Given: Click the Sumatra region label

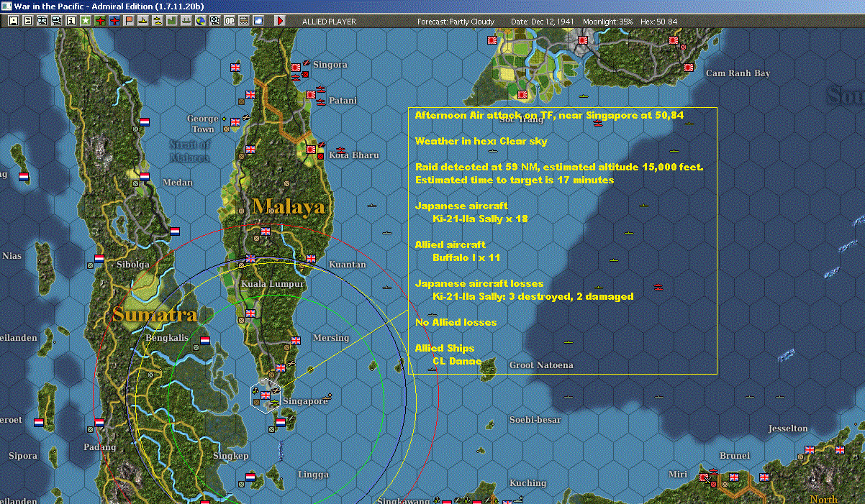Looking at the screenshot, I should pyautogui.click(x=154, y=314).
